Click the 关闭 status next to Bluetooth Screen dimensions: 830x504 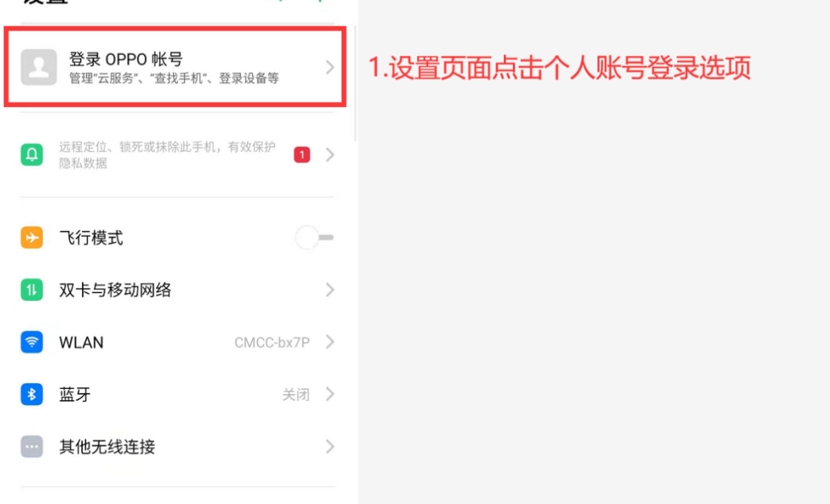pyautogui.click(x=296, y=395)
